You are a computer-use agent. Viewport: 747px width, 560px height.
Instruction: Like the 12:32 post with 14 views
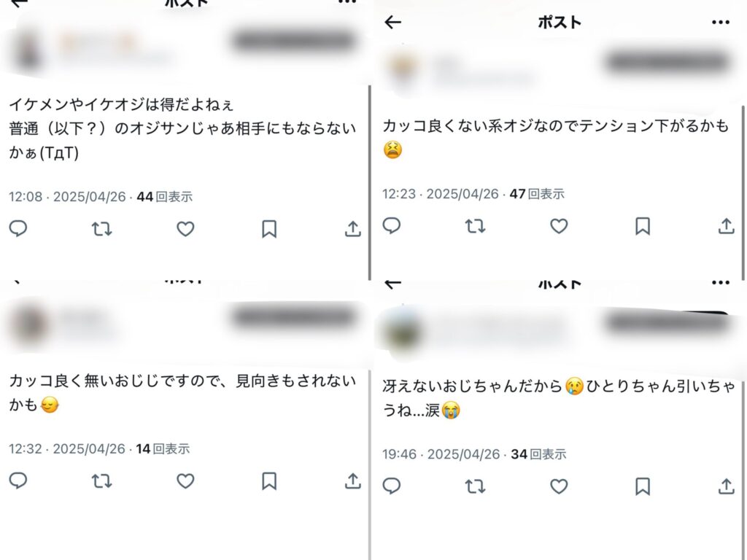(x=185, y=481)
